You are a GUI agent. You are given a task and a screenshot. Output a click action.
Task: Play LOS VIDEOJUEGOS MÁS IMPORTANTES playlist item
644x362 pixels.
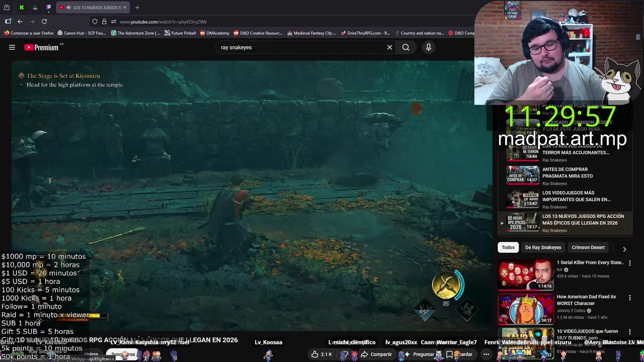576,196
